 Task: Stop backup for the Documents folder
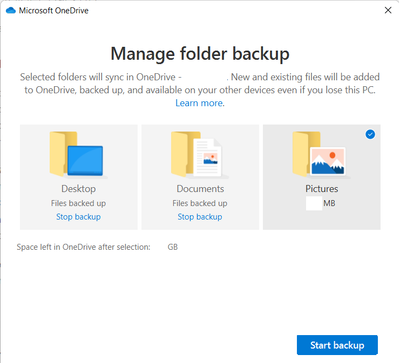200,217
